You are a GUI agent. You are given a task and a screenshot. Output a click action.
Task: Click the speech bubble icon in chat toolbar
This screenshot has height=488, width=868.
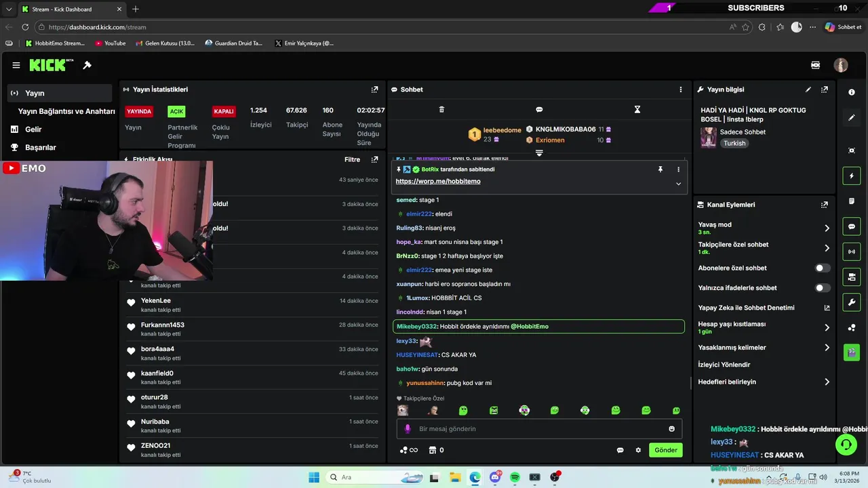tap(539, 109)
